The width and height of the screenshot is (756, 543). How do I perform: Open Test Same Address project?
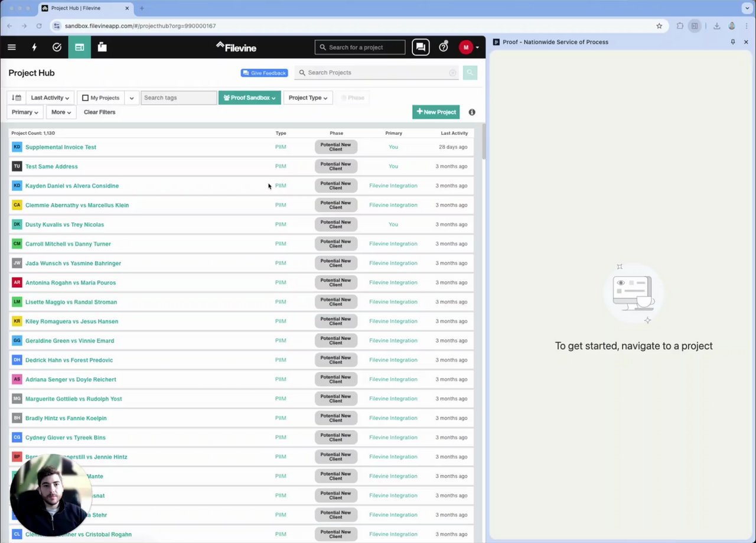click(51, 167)
